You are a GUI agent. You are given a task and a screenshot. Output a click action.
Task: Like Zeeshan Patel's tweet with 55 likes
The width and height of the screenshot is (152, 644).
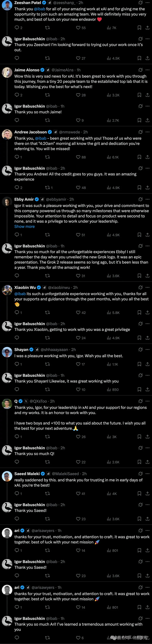[x=78, y=27]
